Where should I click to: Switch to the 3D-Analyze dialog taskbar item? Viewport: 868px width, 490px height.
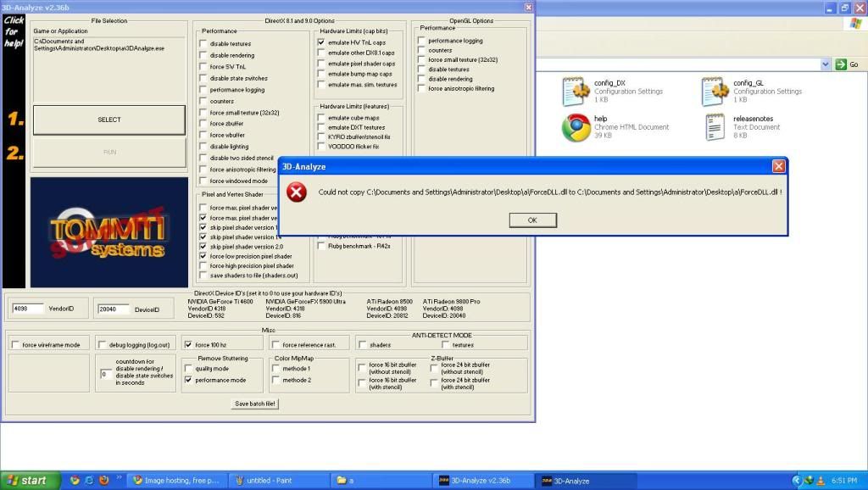(x=586, y=481)
